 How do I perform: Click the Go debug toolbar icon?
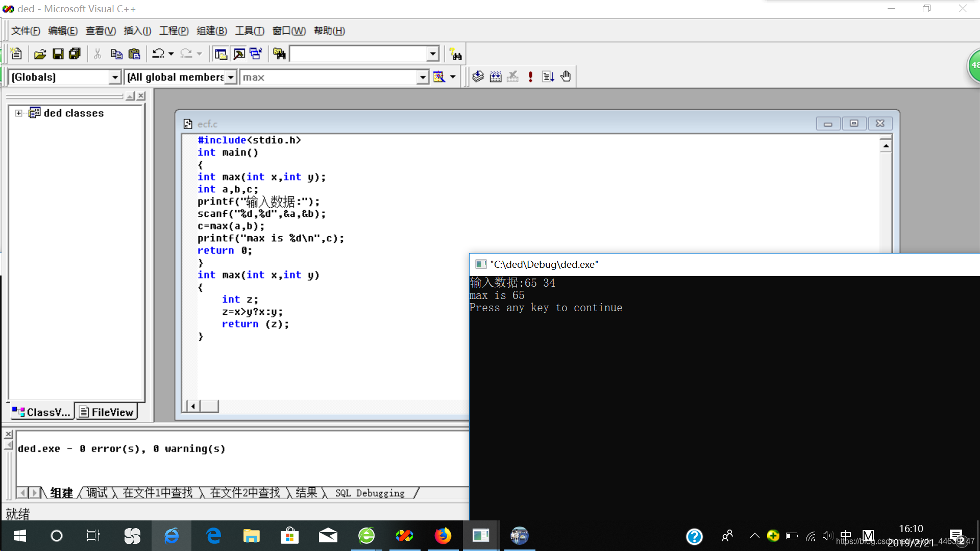click(548, 77)
